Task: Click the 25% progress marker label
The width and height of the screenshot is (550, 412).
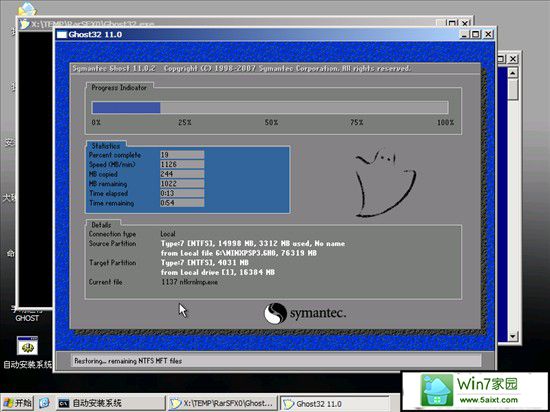Action: [185, 122]
